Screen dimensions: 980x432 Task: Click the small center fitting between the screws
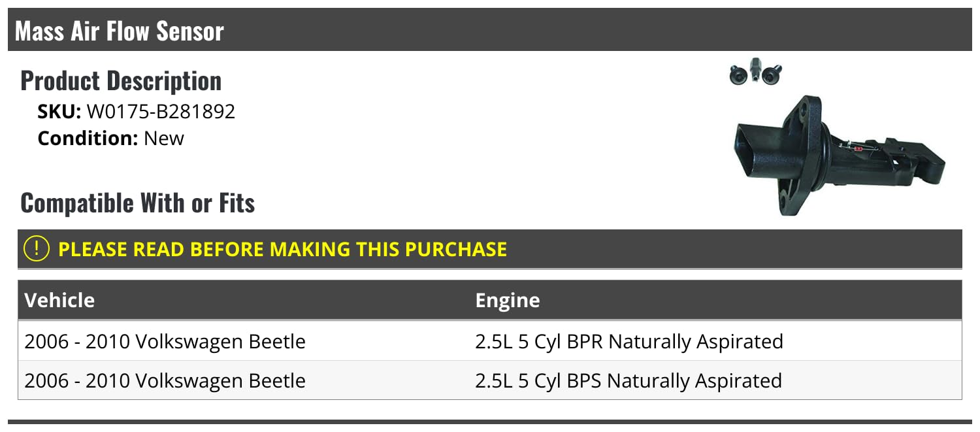click(x=756, y=71)
